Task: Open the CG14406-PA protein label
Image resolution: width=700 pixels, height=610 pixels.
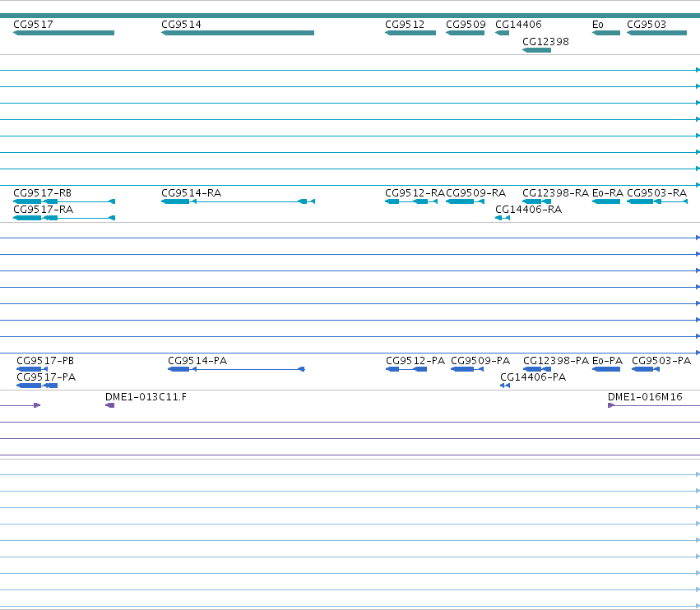Action: point(533,377)
